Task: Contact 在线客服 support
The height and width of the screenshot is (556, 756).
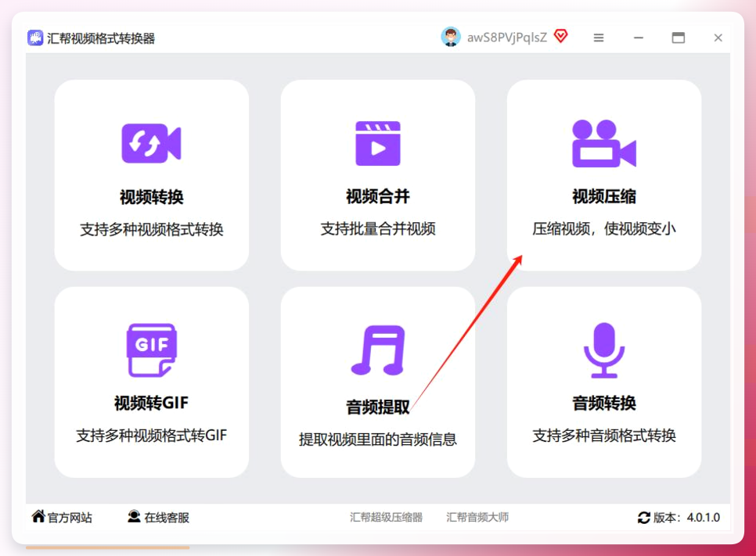Action: 167,518
